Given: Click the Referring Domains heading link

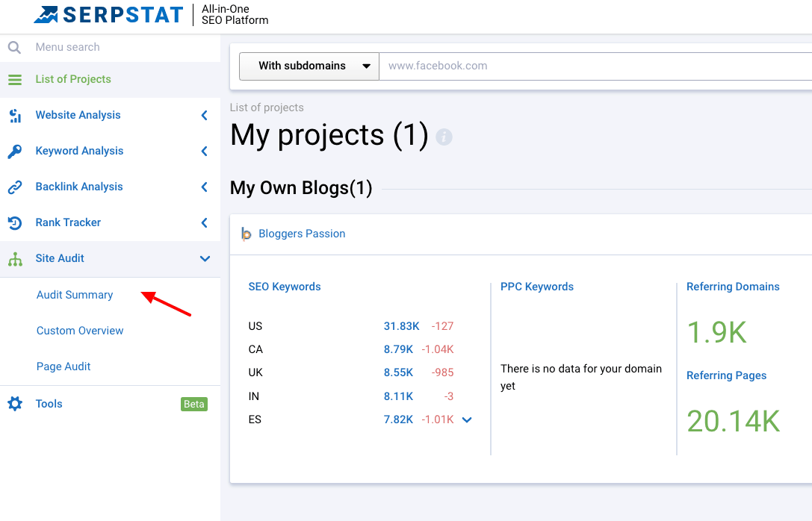Looking at the screenshot, I should point(733,287).
